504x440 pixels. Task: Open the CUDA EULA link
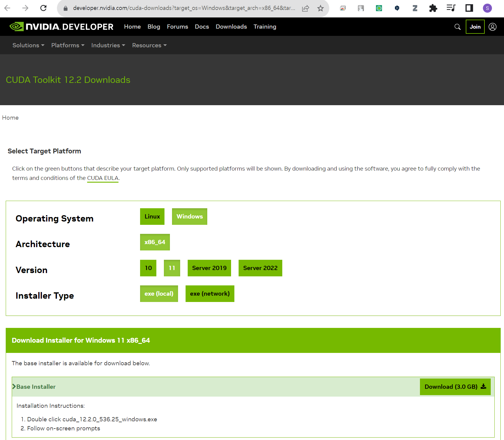(103, 178)
